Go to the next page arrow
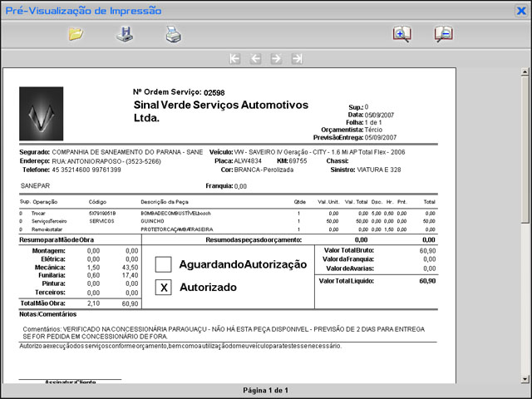Image resolution: width=532 pixels, height=399 pixels. [276, 59]
